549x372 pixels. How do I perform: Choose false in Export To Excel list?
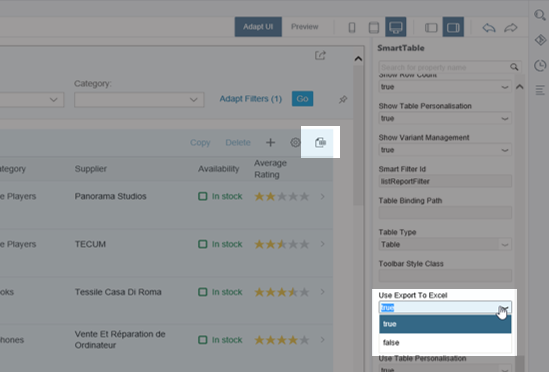pos(445,343)
